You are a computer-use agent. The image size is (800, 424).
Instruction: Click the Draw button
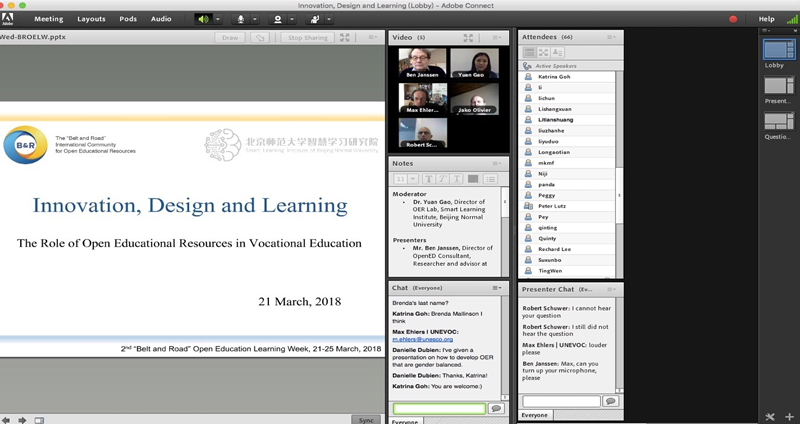tap(230, 38)
